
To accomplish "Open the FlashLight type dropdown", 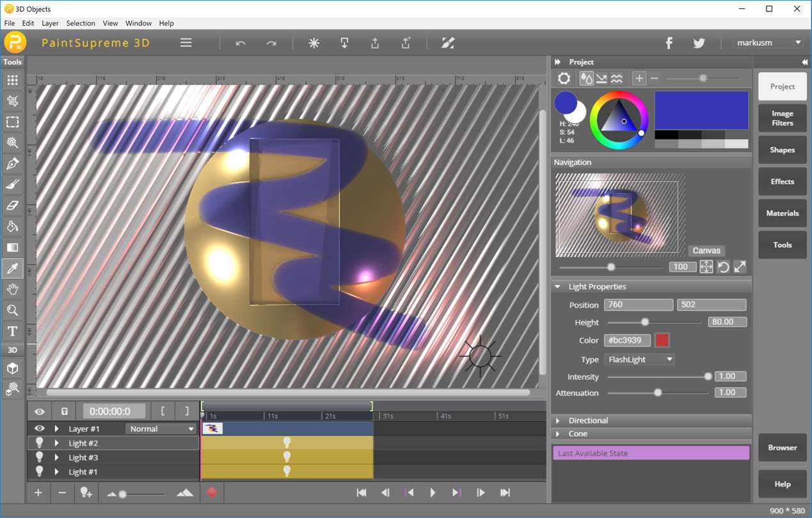I will [639, 359].
